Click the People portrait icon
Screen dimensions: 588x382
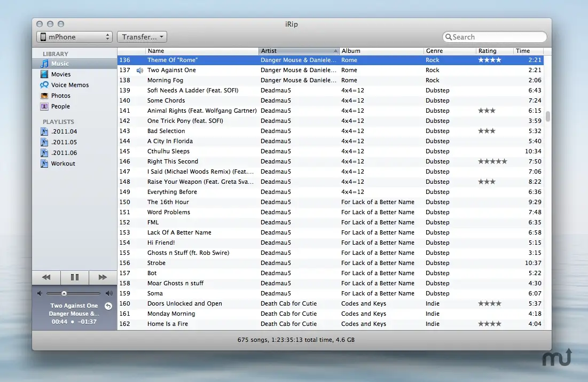pos(44,106)
